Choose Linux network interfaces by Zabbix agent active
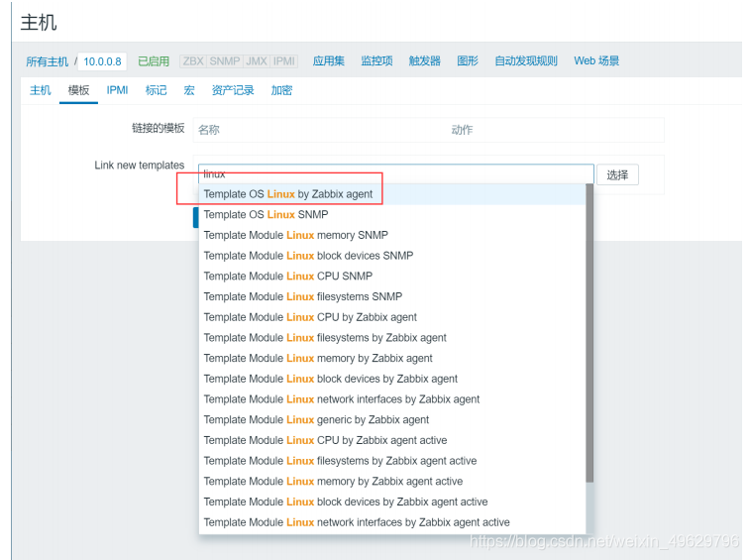Image resolution: width=749 pixels, height=560 pixels. coord(392,522)
